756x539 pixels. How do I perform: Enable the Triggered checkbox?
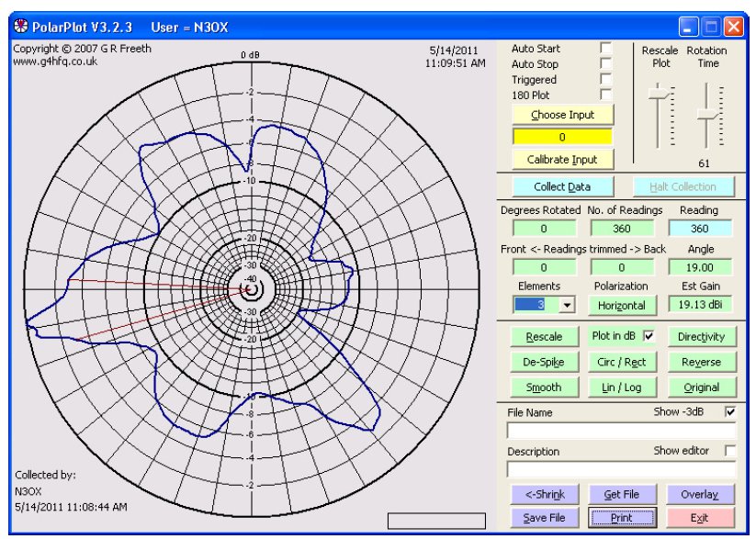coord(605,79)
